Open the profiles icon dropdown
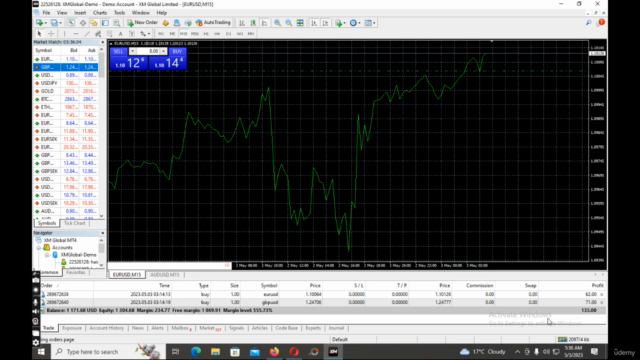 [56, 23]
